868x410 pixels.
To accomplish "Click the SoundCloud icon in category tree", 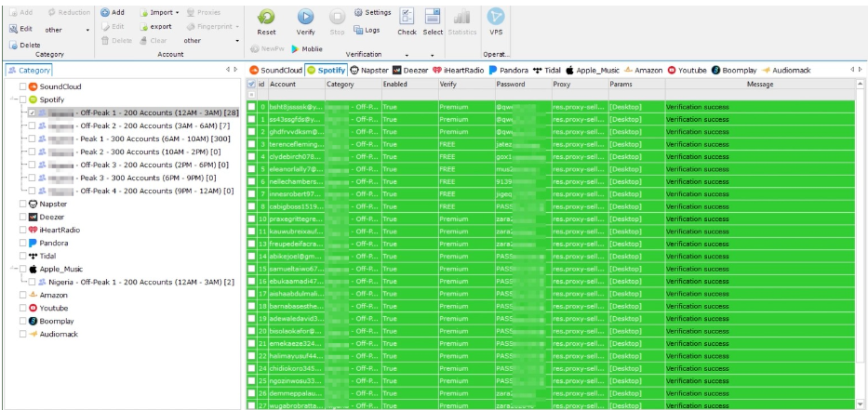I will tap(33, 86).
